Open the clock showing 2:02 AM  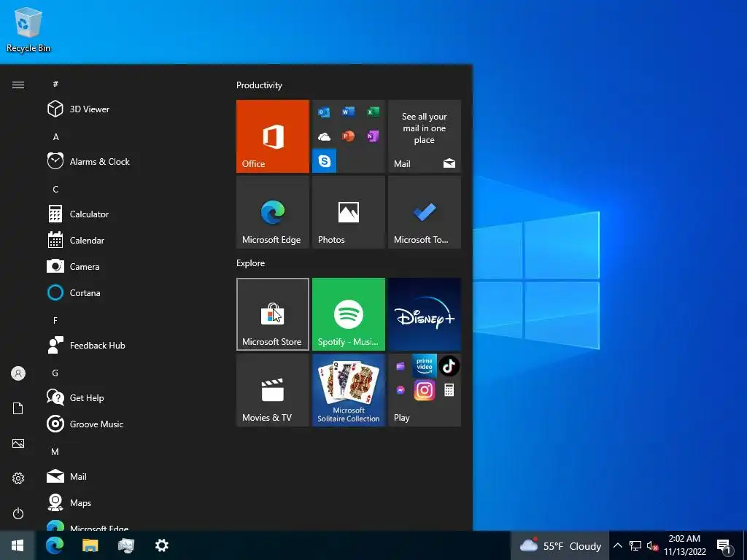point(684,545)
